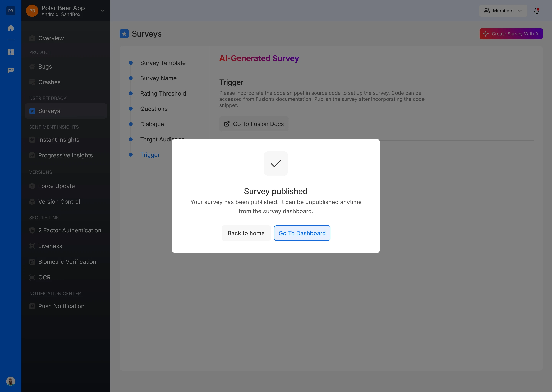The width and height of the screenshot is (552, 392).
Task: Open Push Notification in the sidebar
Action: pos(61,306)
